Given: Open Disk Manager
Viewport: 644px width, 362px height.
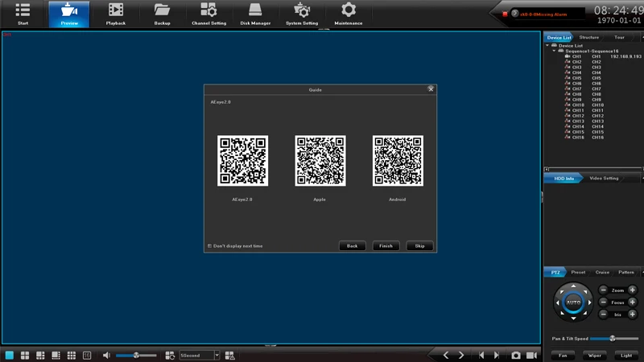Looking at the screenshot, I should [255, 14].
